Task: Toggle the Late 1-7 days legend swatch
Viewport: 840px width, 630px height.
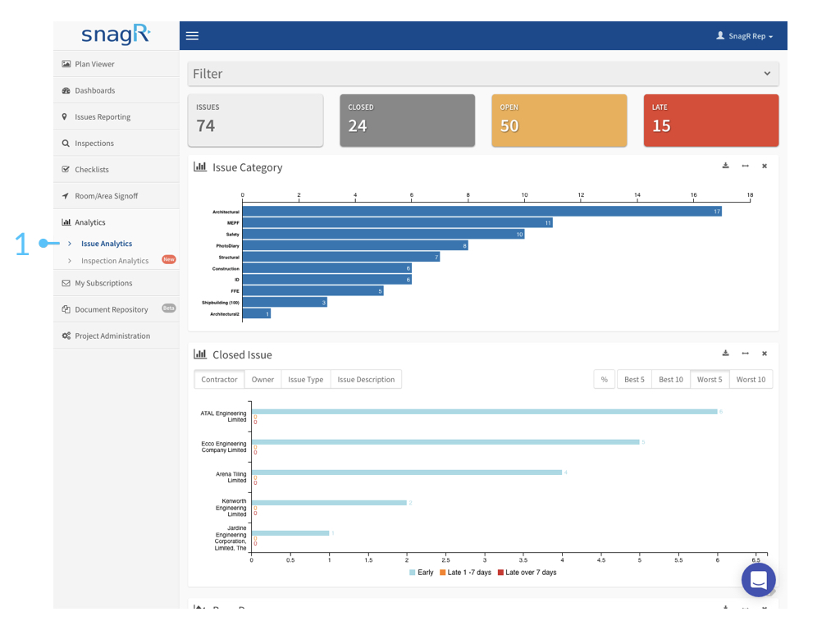Action: coord(442,573)
